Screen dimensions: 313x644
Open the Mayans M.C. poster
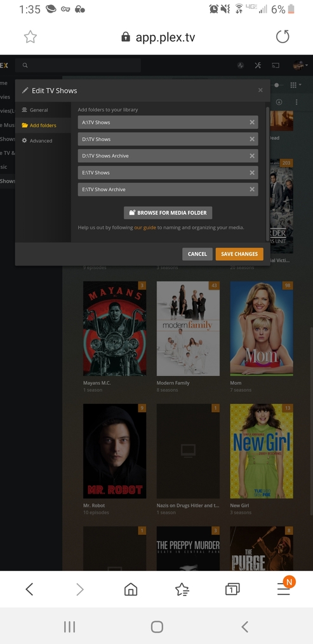tap(115, 328)
